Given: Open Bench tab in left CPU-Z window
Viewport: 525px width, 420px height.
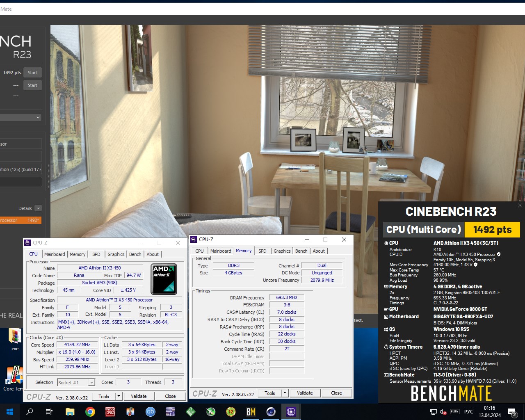Looking at the screenshot, I should point(135,254).
